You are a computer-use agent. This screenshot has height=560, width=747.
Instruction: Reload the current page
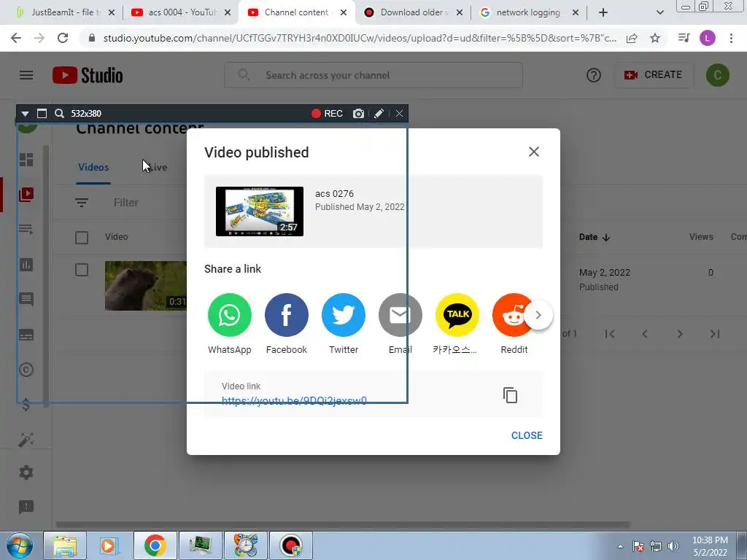(x=63, y=38)
